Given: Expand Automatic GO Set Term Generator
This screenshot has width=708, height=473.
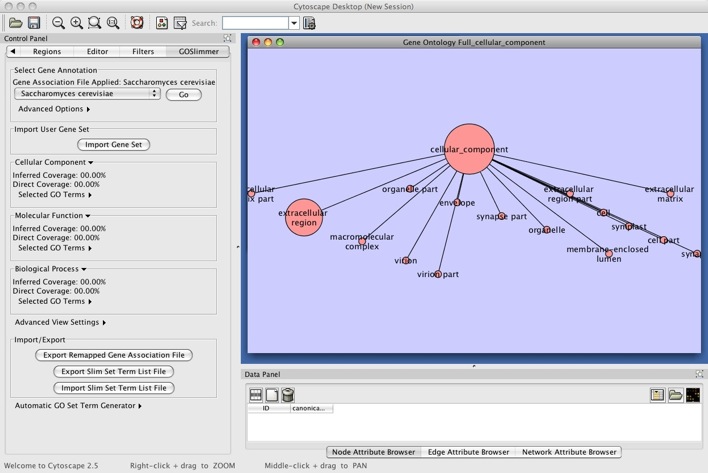Looking at the screenshot, I should tap(78, 406).
